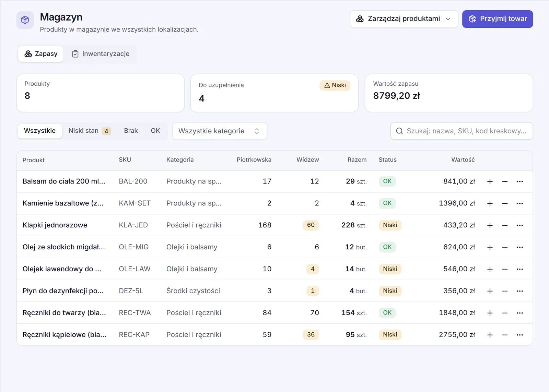Click the Środki czystości category cell

tap(193, 291)
